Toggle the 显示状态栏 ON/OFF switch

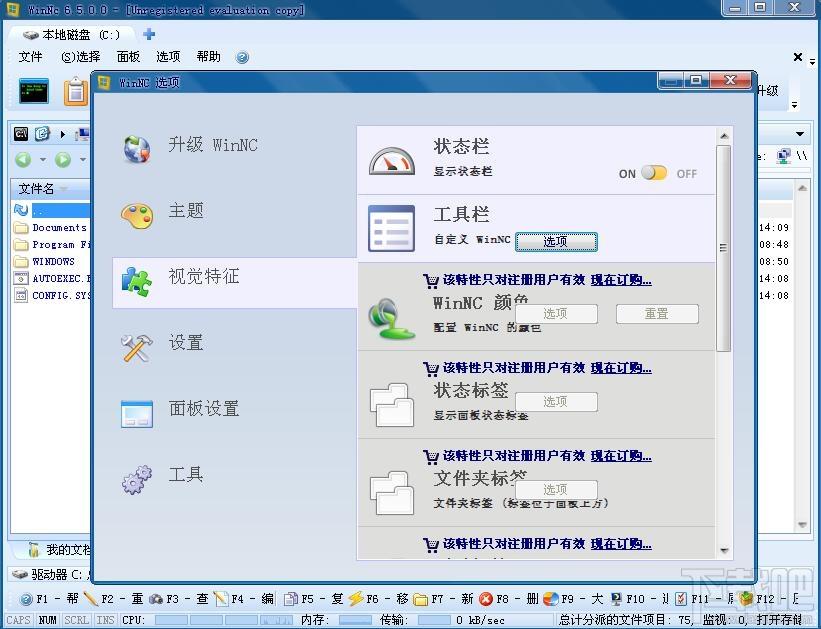(654, 173)
